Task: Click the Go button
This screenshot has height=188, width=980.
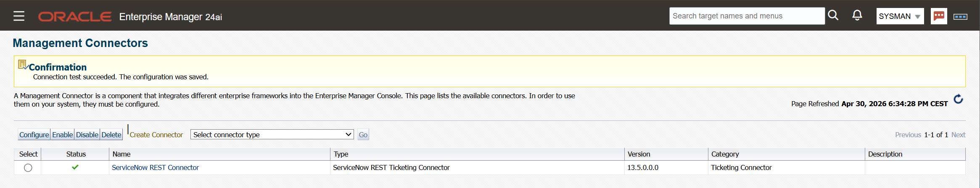Action: [363, 135]
